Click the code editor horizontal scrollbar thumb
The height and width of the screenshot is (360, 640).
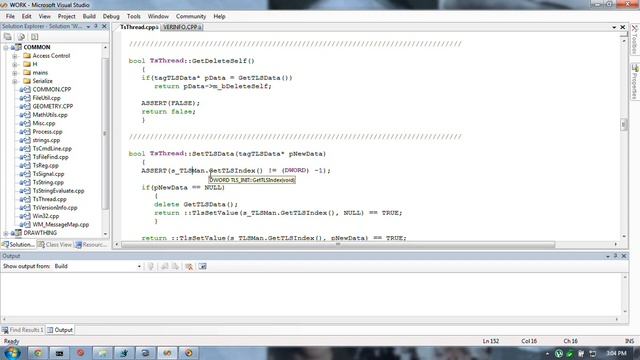pos(338,244)
